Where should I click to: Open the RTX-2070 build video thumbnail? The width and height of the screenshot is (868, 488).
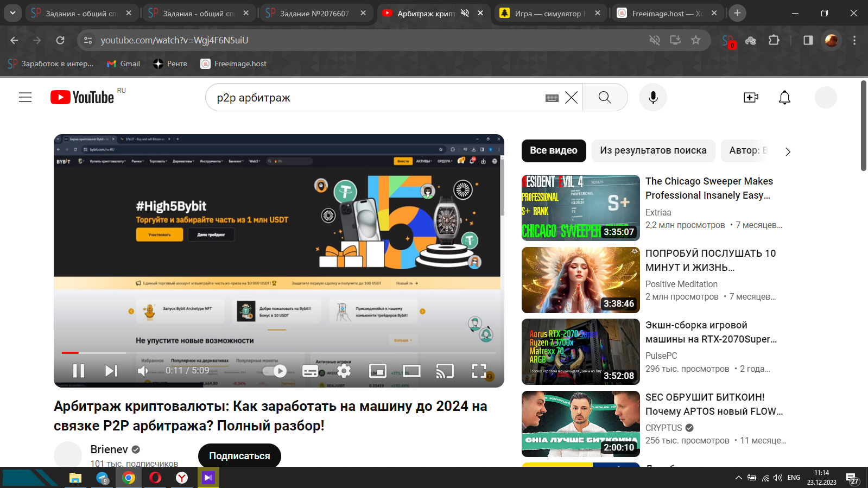coord(581,352)
